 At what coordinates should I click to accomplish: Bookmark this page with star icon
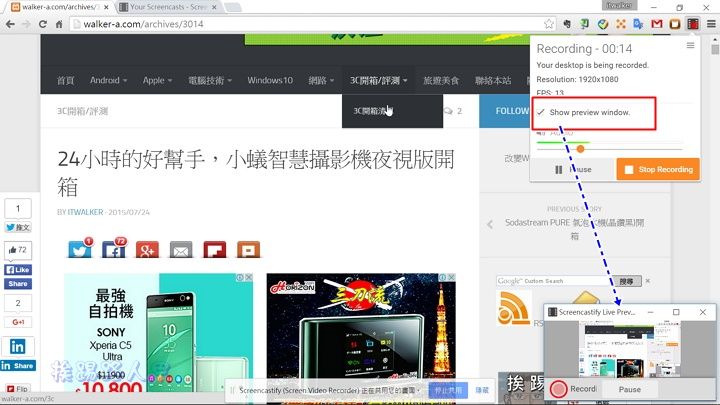[548, 24]
